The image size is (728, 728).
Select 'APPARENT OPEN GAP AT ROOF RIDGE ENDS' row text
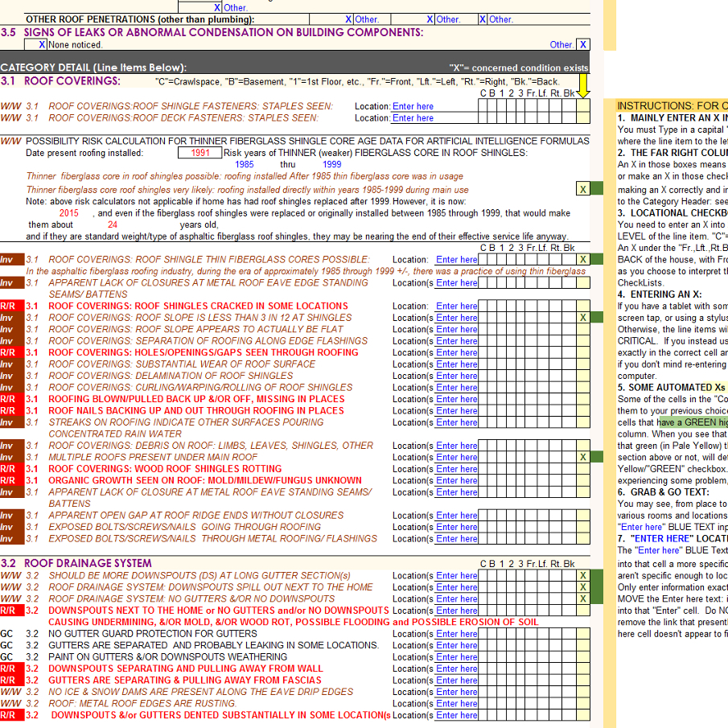point(196,516)
